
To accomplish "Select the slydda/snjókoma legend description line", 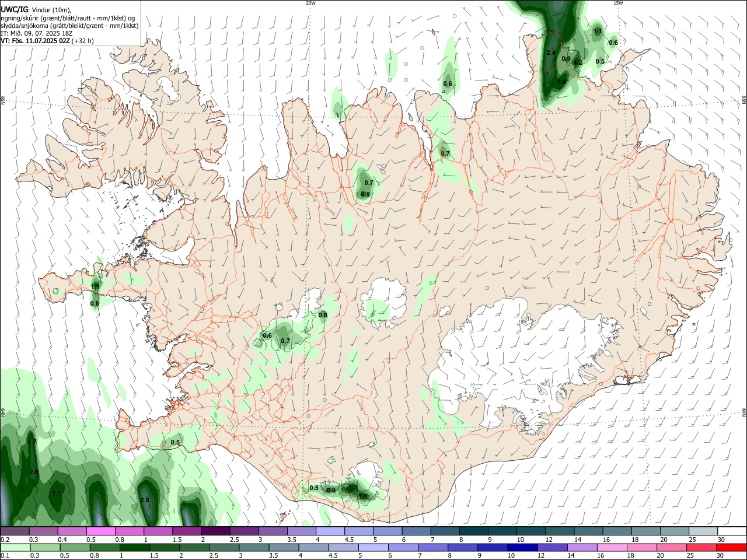I will coord(69,26).
